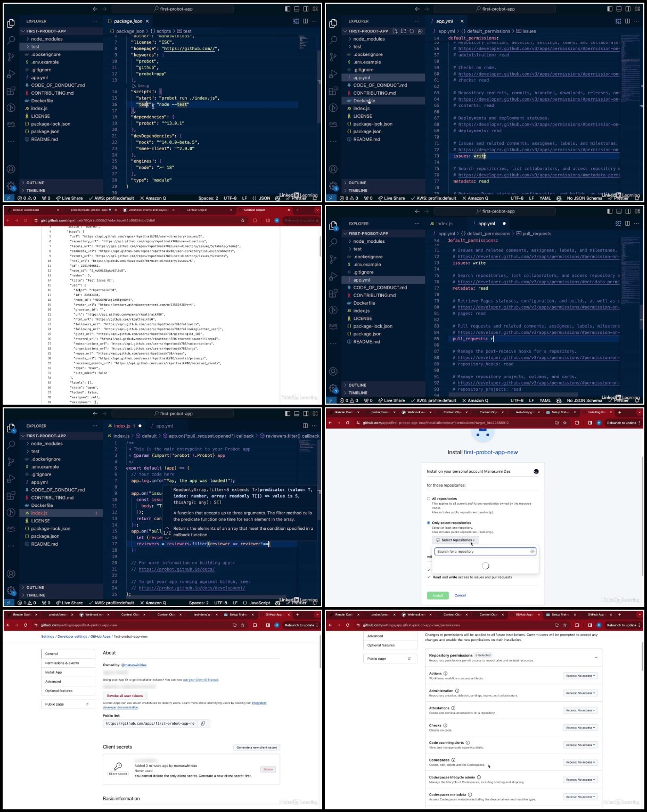Click Generate a new client secret button
This screenshot has width=647, height=812.
coord(257,748)
